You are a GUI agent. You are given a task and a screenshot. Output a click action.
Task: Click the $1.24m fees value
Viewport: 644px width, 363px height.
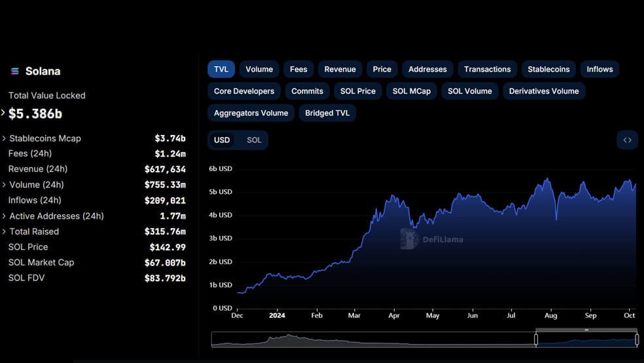click(170, 154)
